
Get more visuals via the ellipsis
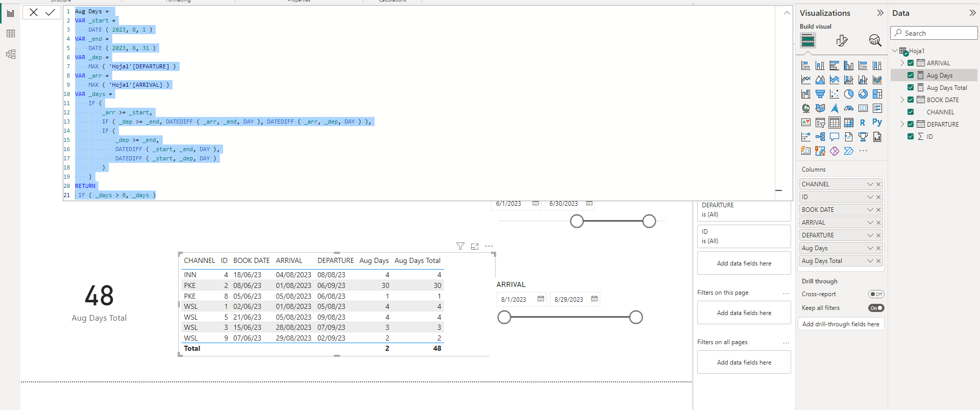pos(863,151)
